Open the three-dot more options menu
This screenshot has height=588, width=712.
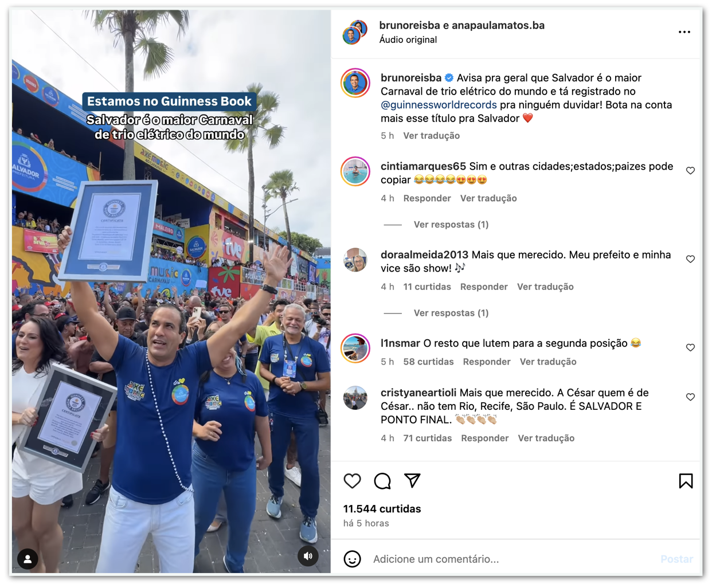point(684,32)
